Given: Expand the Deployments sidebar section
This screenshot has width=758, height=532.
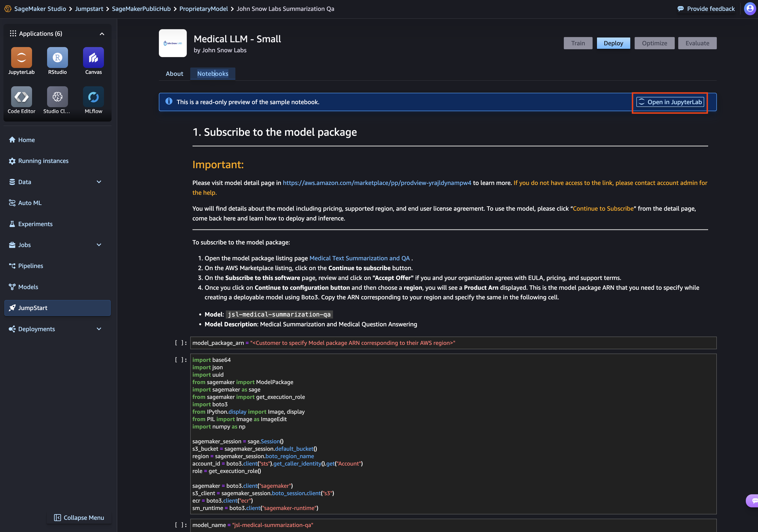Looking at the screenshot, I should 99,329.
